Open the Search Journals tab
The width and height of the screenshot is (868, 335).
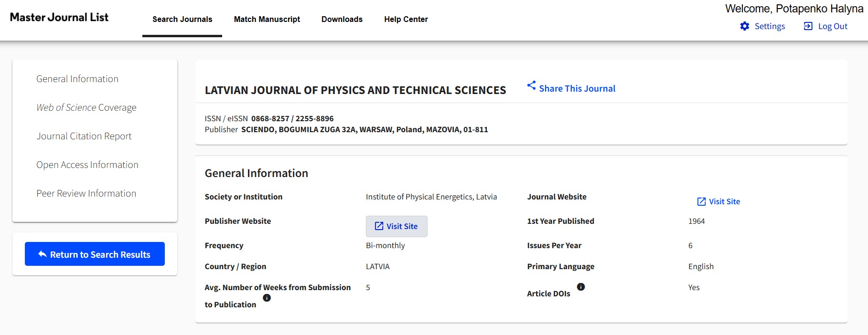(x=182, y=20)
